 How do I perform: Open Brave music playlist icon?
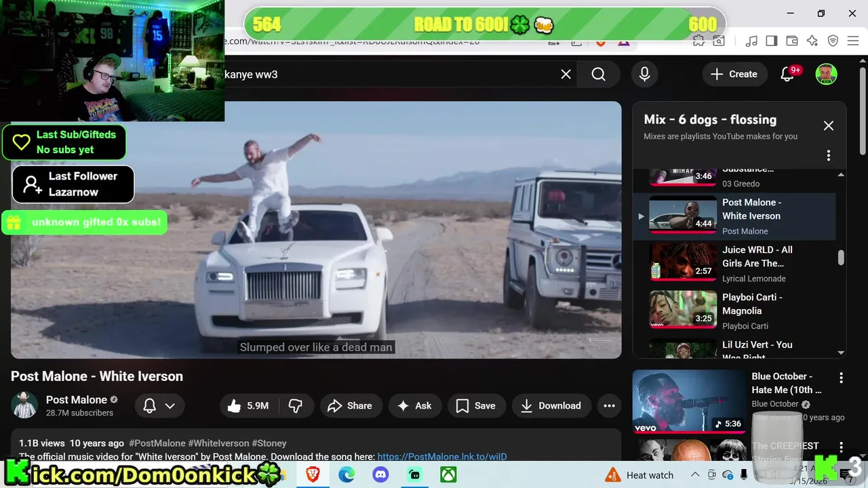tap(751, 41)
